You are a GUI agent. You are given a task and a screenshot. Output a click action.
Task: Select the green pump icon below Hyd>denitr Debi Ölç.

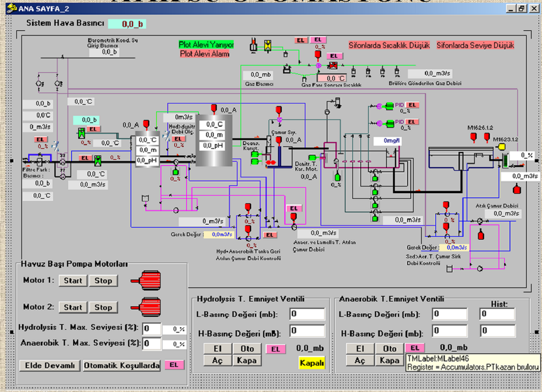point(176,172)
